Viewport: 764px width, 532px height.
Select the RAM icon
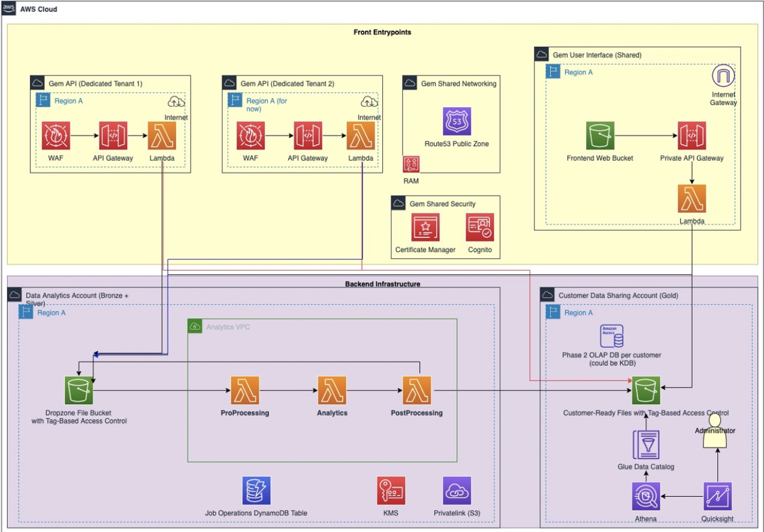pyautogui.click(x=411, y=165)
